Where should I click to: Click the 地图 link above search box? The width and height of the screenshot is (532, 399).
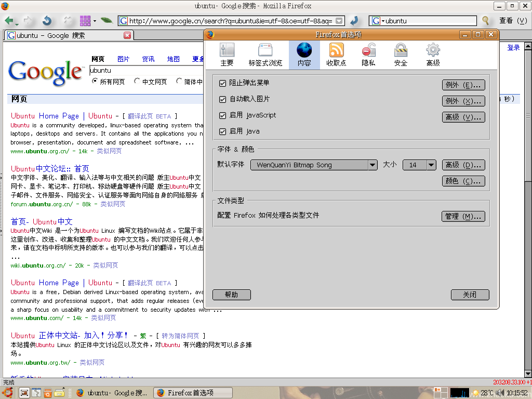[x=174, y=59]
